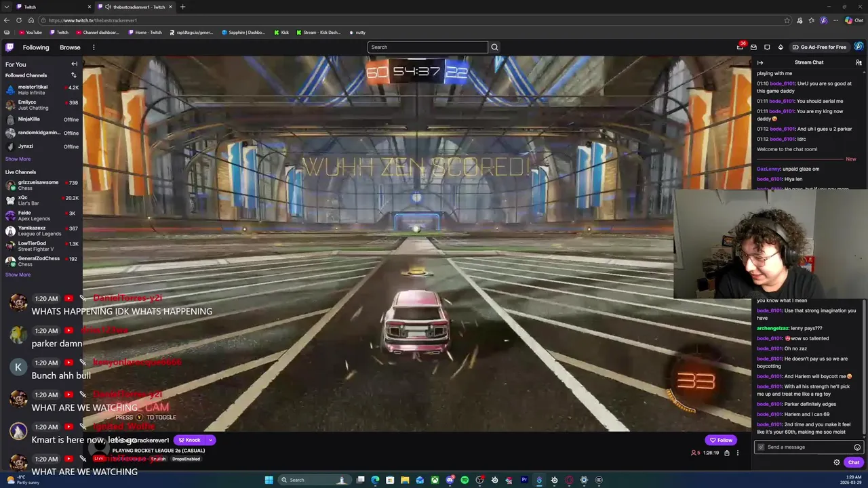This screenshot has width=868, height=488.
Task: Show more live channels
Action: (18, 274)
